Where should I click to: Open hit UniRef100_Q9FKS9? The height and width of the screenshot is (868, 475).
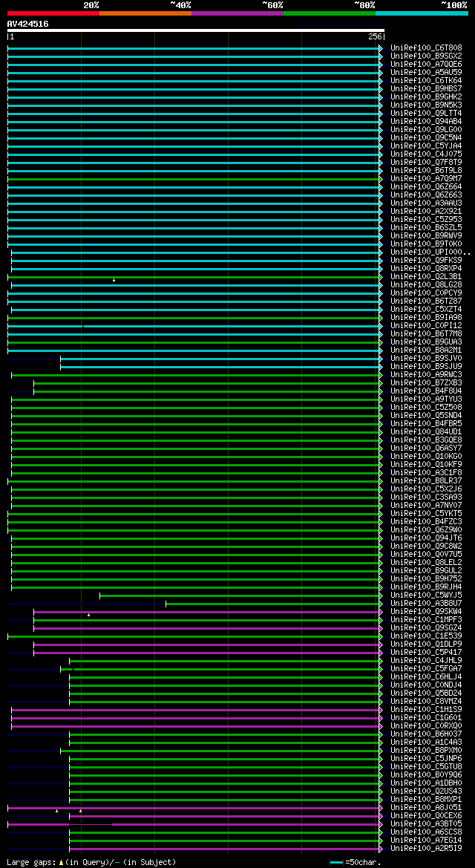(x=426, y=260)
